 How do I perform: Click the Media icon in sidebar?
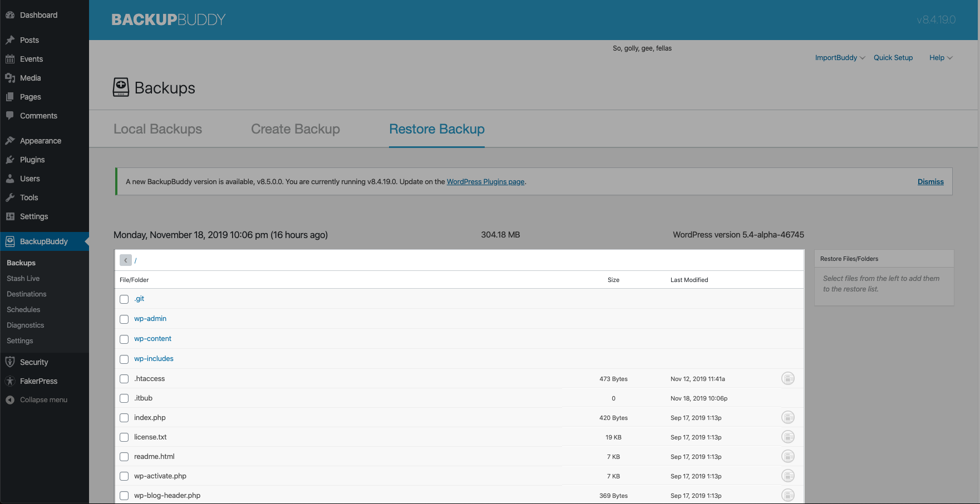click(10, 78)
